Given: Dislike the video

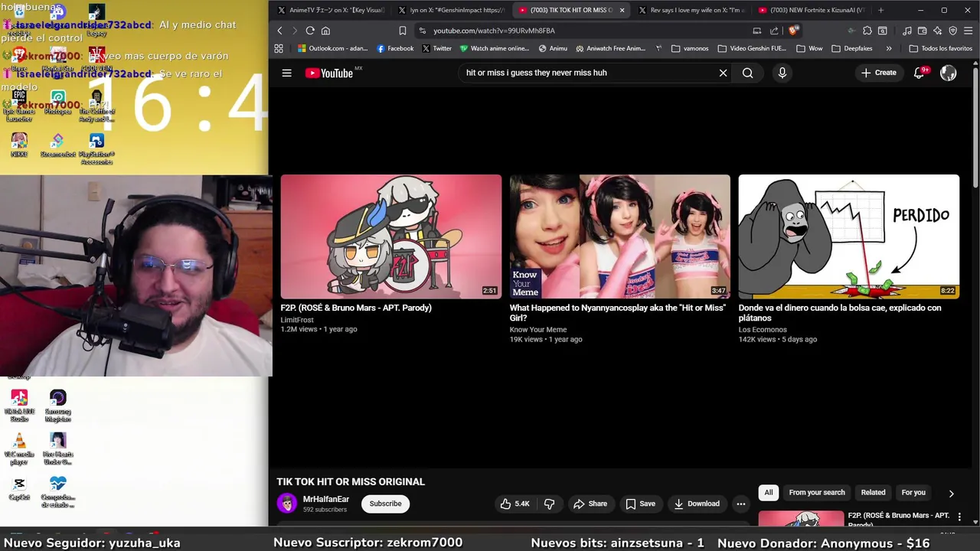Looking at the screenshot, I should click(549, 504).
